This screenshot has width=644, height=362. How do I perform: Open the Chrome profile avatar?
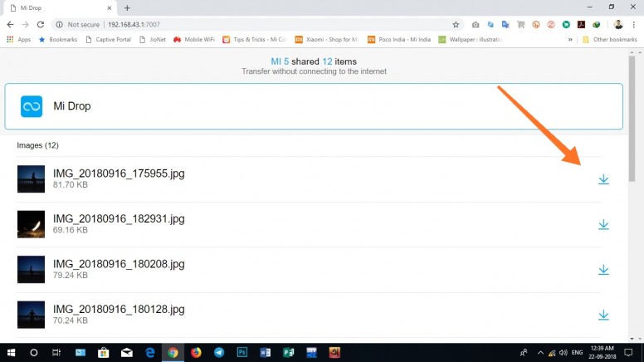[618, 25]
